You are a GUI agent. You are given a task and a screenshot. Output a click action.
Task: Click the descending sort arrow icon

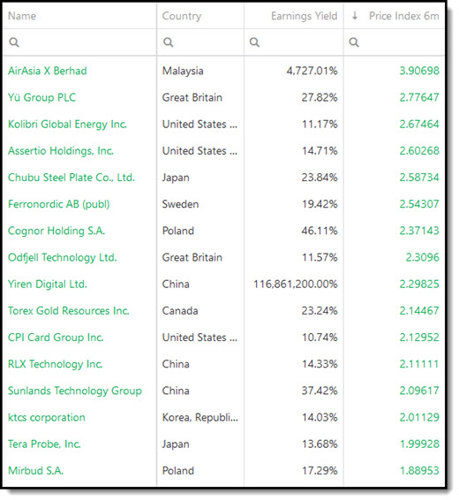355,16
